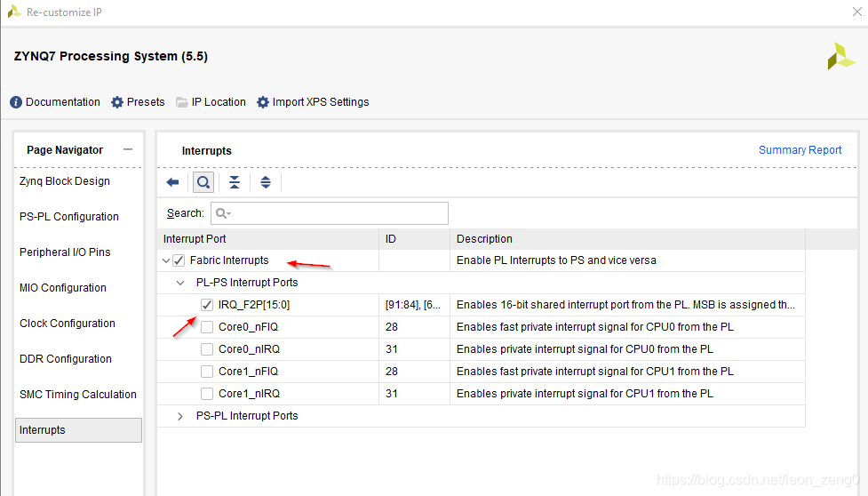Click 'Enable PL Interrupts to PS' description
This screenshot has height=496, width=868.
(556, 260)
